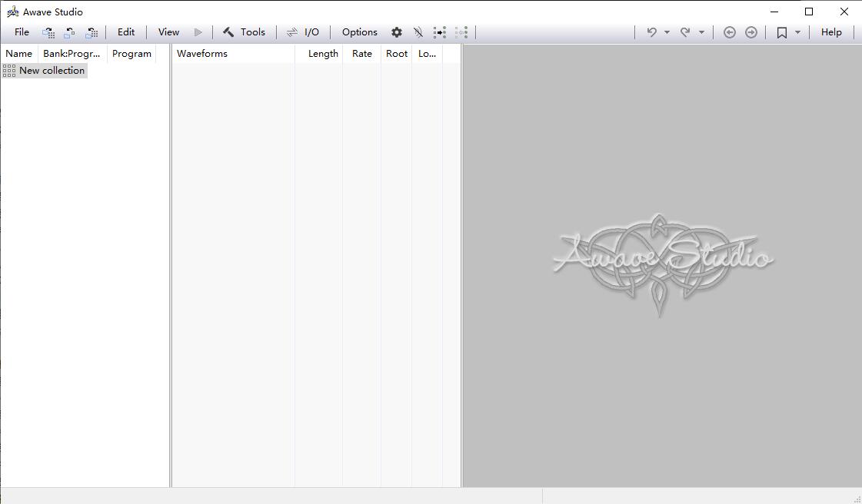Expand the Undo history dropdown arrow

coord(667,32)
